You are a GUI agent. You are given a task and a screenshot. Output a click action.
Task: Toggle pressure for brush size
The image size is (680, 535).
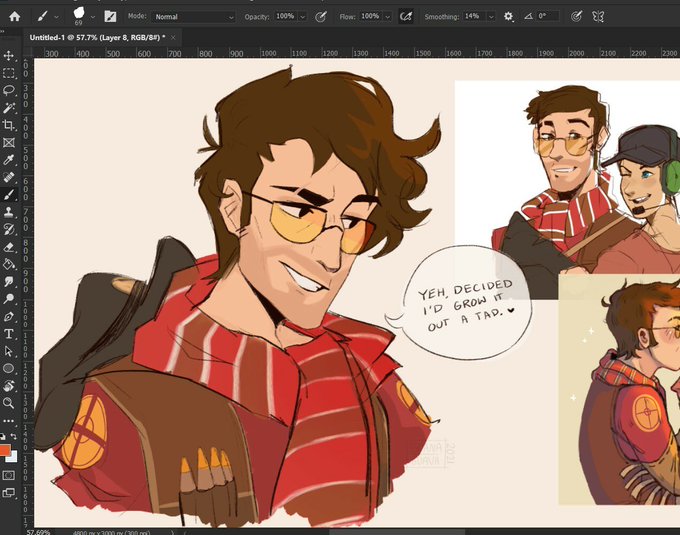click(x=576, y=16)
